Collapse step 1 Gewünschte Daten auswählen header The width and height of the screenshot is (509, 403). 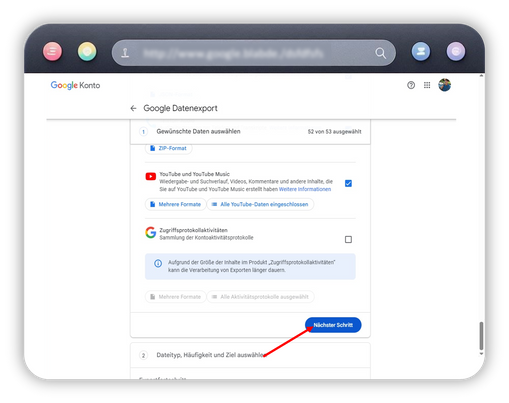point(250,132)
